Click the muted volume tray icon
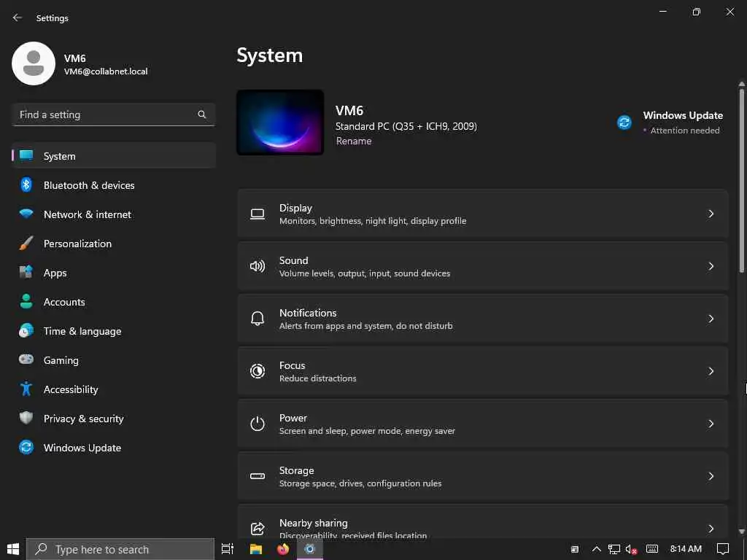This screenshot has width=747, height=560. point(631,549)
